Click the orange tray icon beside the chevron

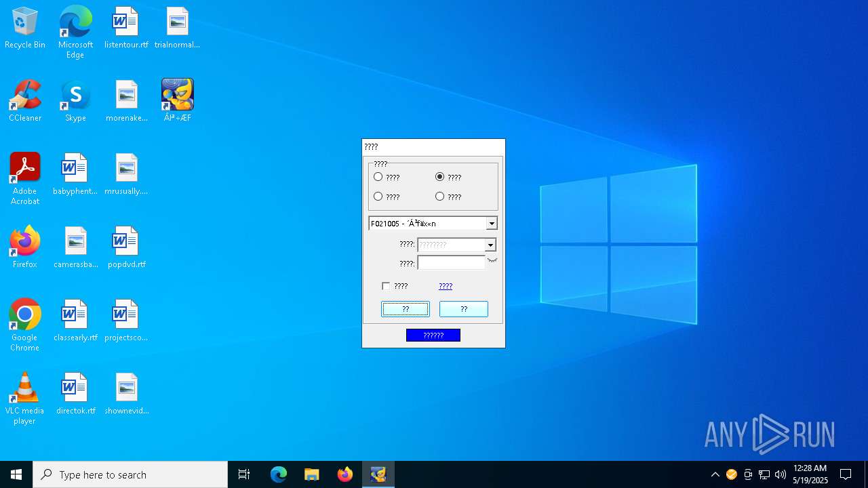tap(732, 474)
